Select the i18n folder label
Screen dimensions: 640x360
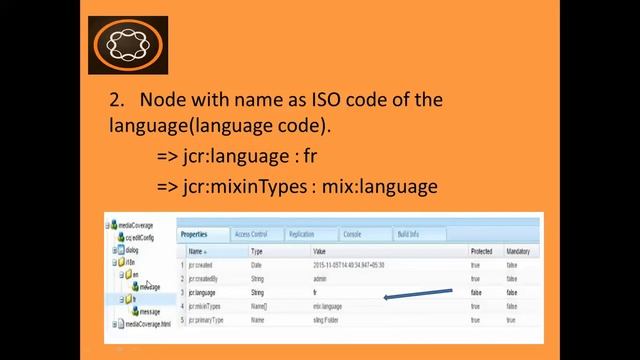(x=130, y=262)
